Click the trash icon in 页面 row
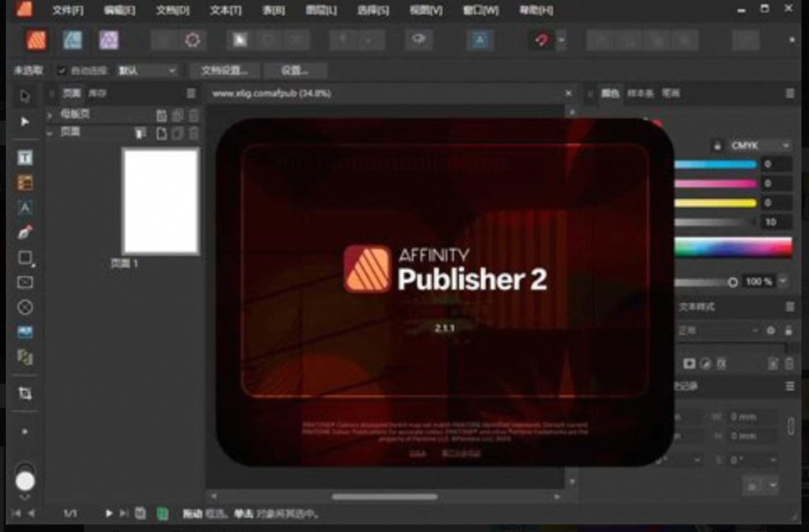Viewport: 809px width, 532px height. (x=194, y=133)
